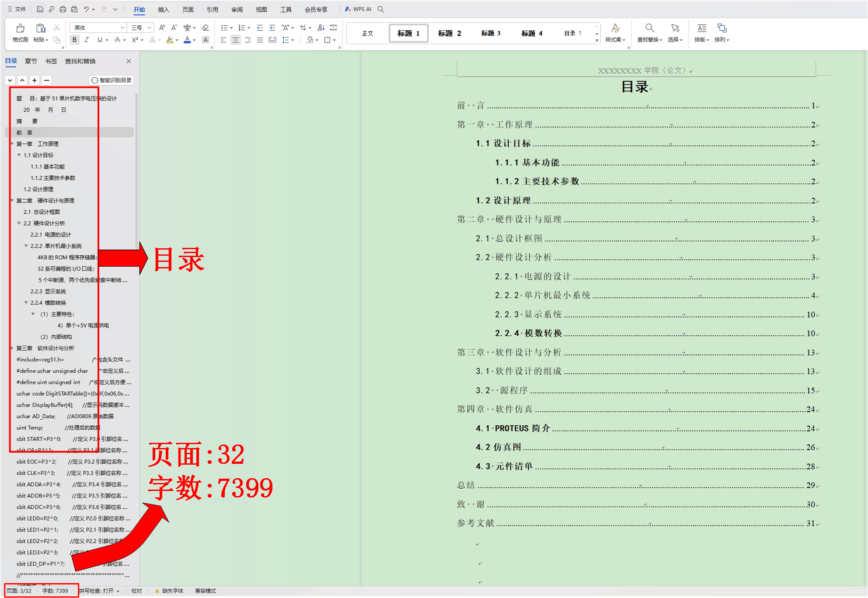Screen dimensions: 868x598
Task: Switch to the 插入 ribbon tab
Action: (163, 9)
